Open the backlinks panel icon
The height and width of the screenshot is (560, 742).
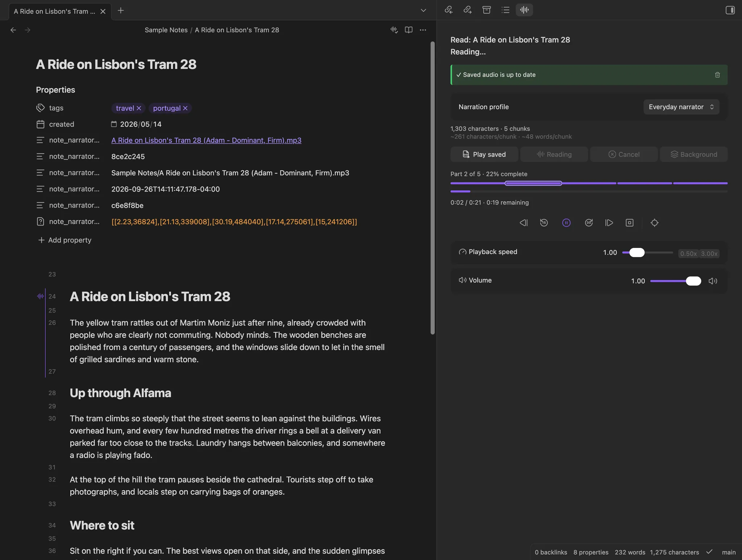click(449, 10)
